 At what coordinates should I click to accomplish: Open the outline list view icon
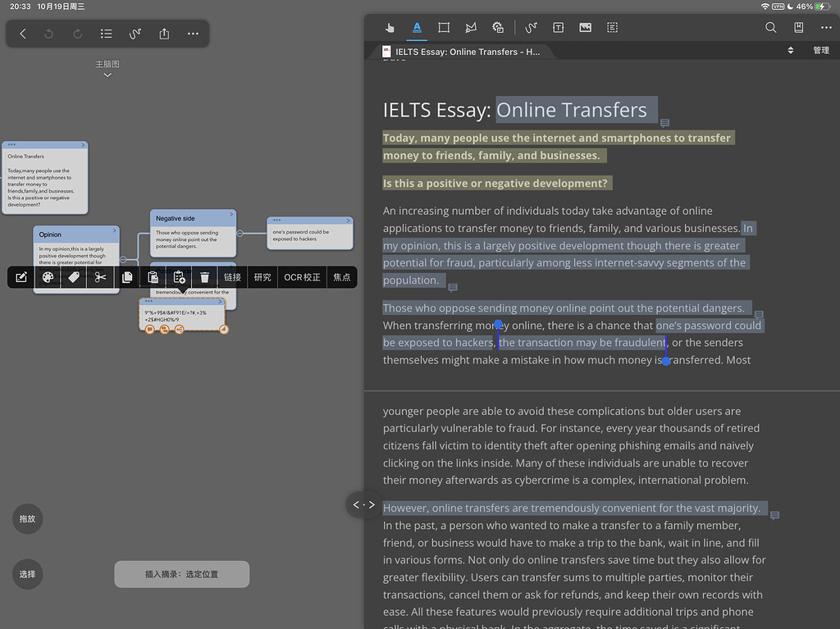click(107, 34)
